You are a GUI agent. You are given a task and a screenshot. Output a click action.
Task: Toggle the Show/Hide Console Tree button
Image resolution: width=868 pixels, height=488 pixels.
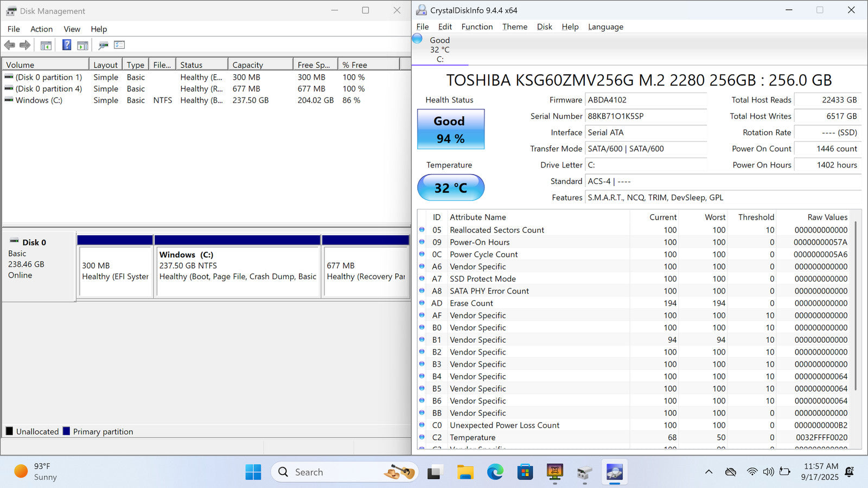pos(46,46)
